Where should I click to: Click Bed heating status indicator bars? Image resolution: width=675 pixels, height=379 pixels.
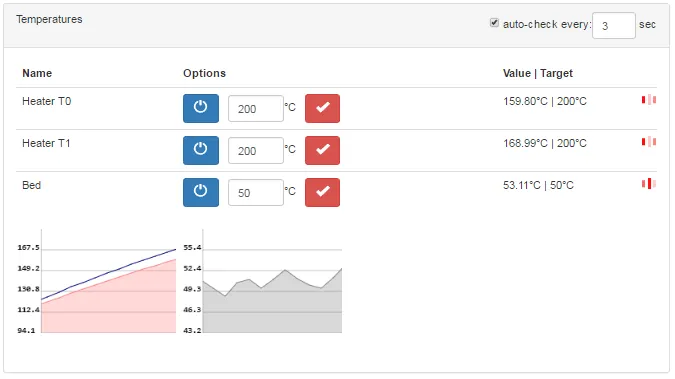pyautogui.click(x=649, y=184)
